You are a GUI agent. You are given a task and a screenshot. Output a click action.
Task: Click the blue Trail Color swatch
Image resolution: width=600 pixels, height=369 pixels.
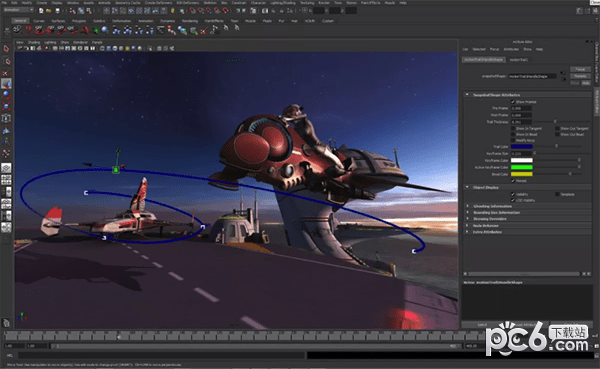coord(522,147)
